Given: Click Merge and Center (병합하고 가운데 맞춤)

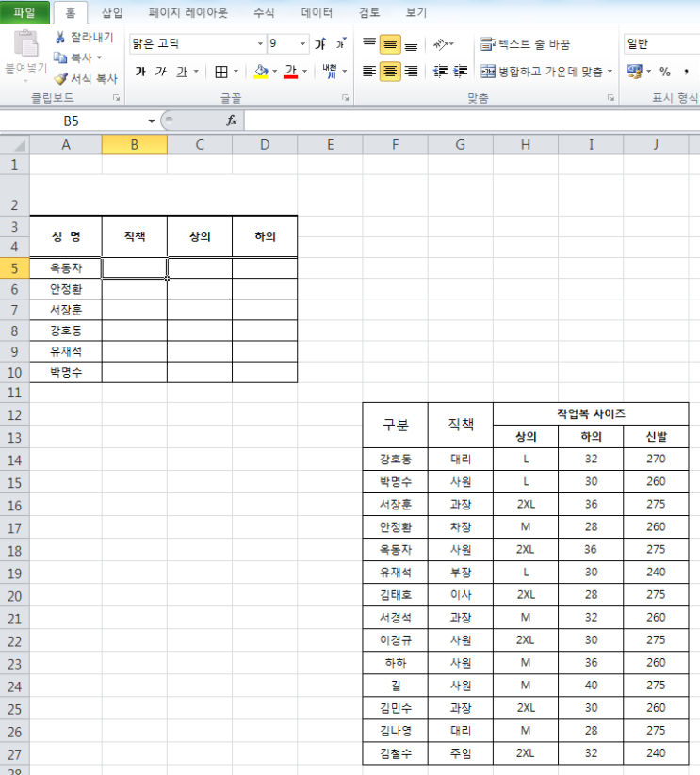Looking at the screenshot, I should pos(542,72).
